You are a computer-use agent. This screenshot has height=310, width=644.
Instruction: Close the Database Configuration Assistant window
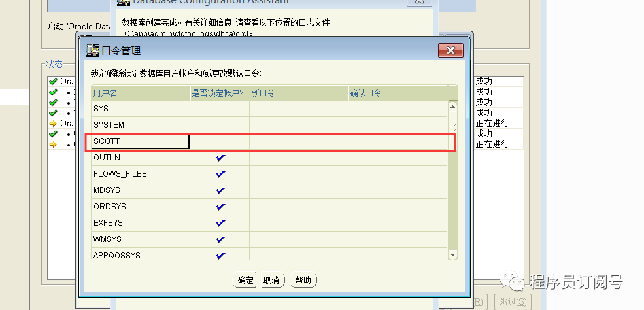pos(419,2)
